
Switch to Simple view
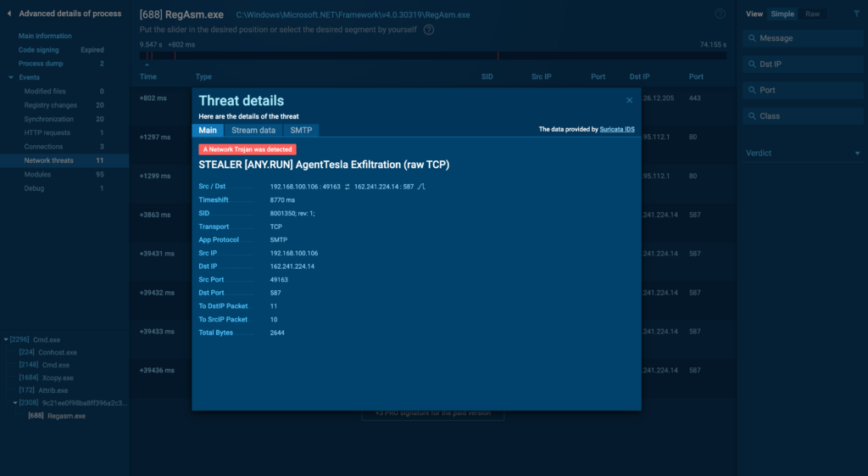coord(782,14)
